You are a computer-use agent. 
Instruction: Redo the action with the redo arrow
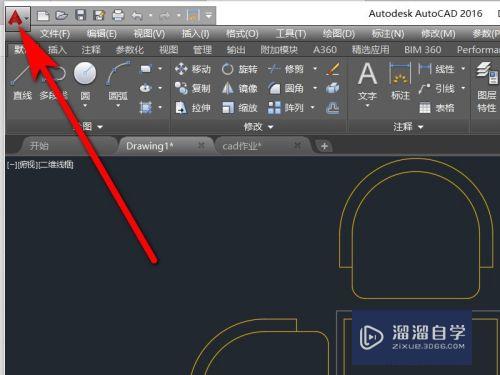point(165,15)
